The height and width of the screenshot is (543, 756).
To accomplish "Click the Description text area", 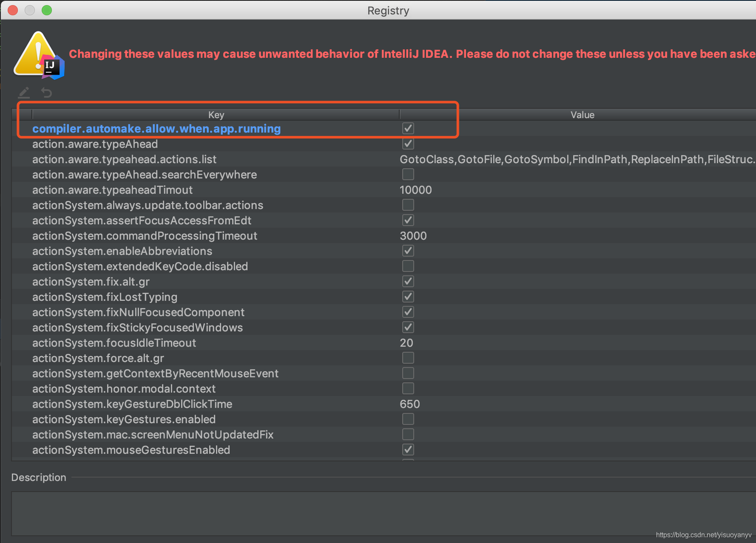I will [x=384, y=513].
